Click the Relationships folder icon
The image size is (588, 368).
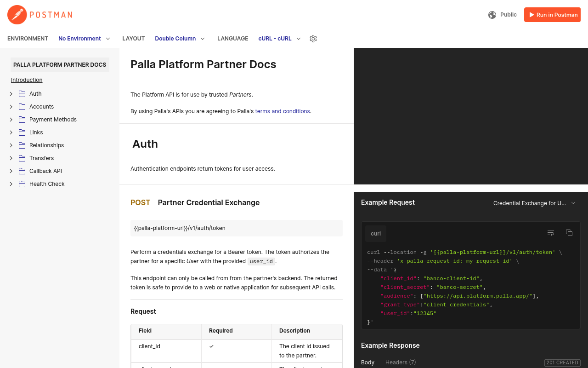[22, 145]
